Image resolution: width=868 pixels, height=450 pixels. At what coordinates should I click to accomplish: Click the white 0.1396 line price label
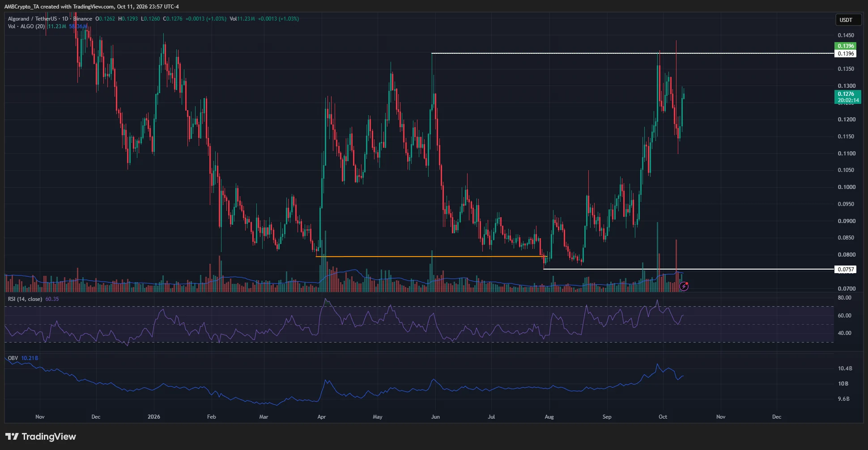[x=846, y=53]
